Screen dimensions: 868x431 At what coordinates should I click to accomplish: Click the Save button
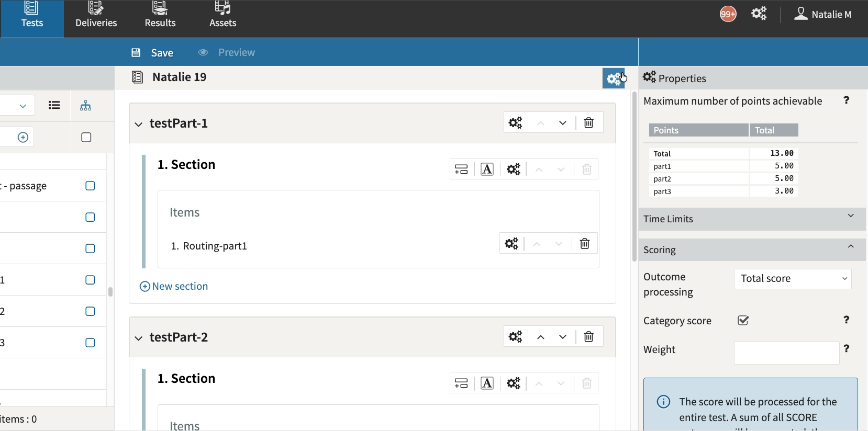[152, 53]
